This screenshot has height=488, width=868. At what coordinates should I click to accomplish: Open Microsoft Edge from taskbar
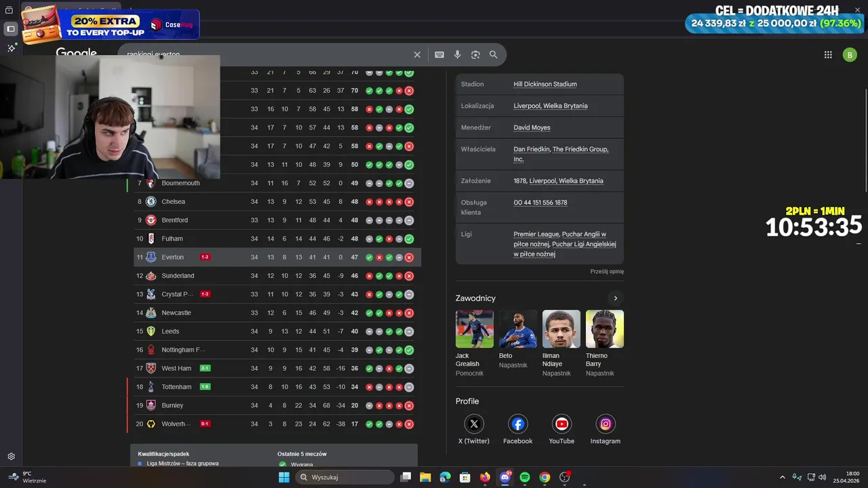click(445, 477)
